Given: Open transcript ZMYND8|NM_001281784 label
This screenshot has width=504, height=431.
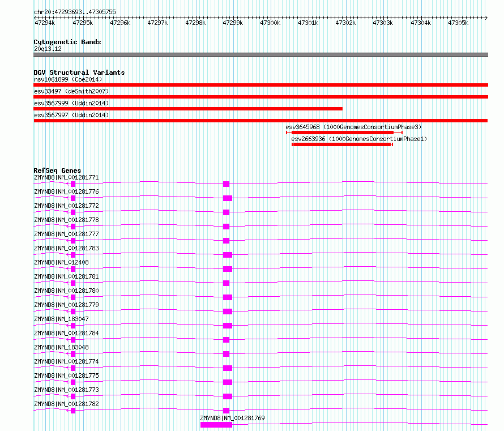Looking at the screenshot, I should (x=66, y=333).
